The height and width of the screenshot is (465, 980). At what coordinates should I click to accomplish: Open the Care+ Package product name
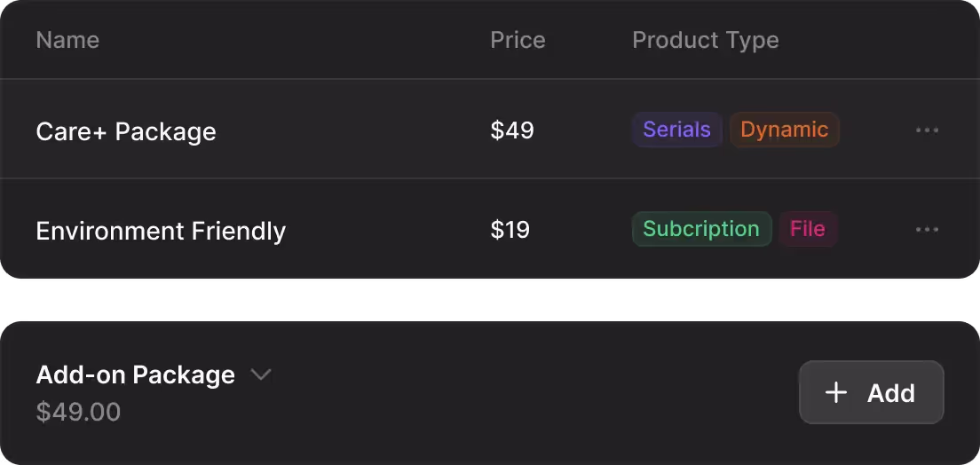click(x=126, y=131)
